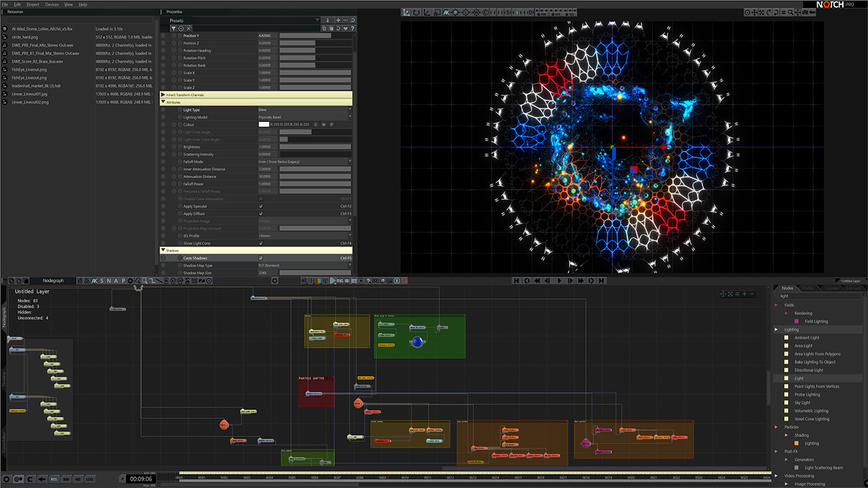Click the color bars icon in nodegraph toolbar

pos(318,281)
